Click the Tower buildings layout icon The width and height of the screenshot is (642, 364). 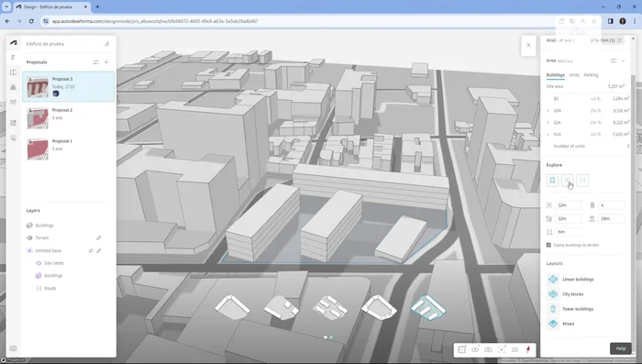coord(553,309)
